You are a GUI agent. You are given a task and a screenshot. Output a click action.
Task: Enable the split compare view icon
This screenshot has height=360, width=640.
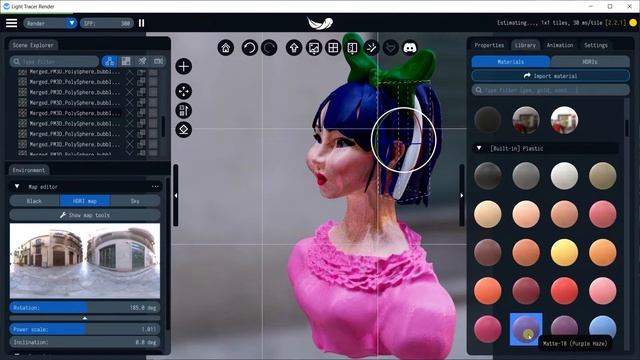(x=352, y=48)
